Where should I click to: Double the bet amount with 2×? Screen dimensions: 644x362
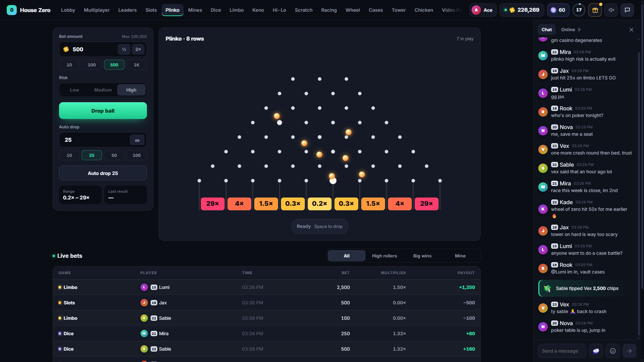pyautogui.click(x=138, y=49)
